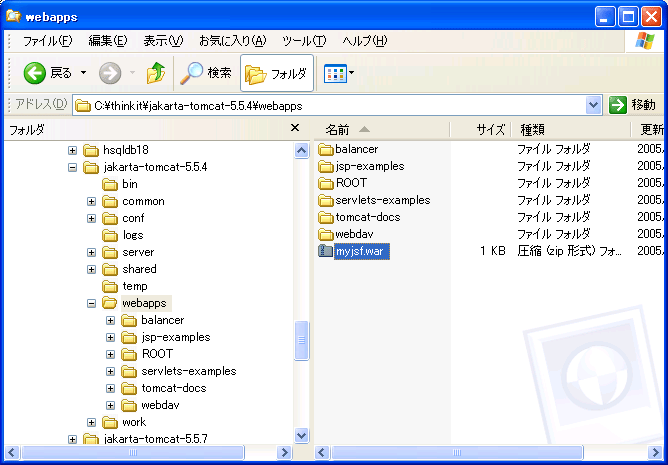Collapse the webapps tree node
The height and width of the screenshot is (465, 668).
click(91, 304)
